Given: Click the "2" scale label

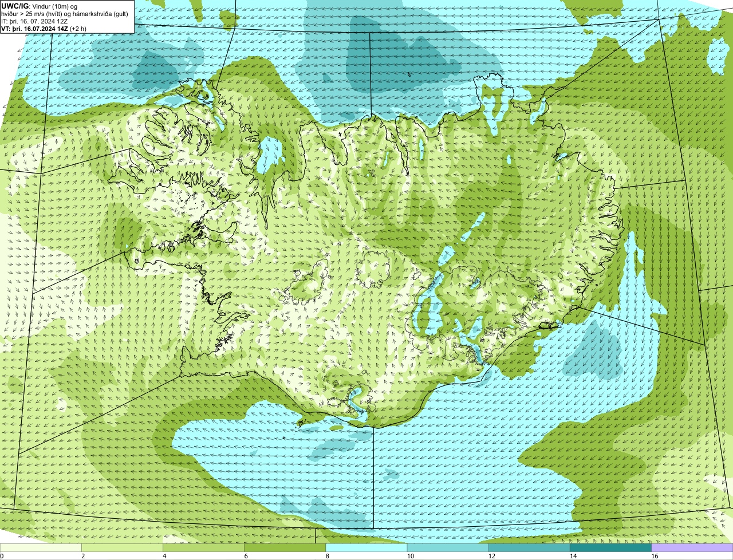Looking at the screenshot, I should (x=83, y=556).
